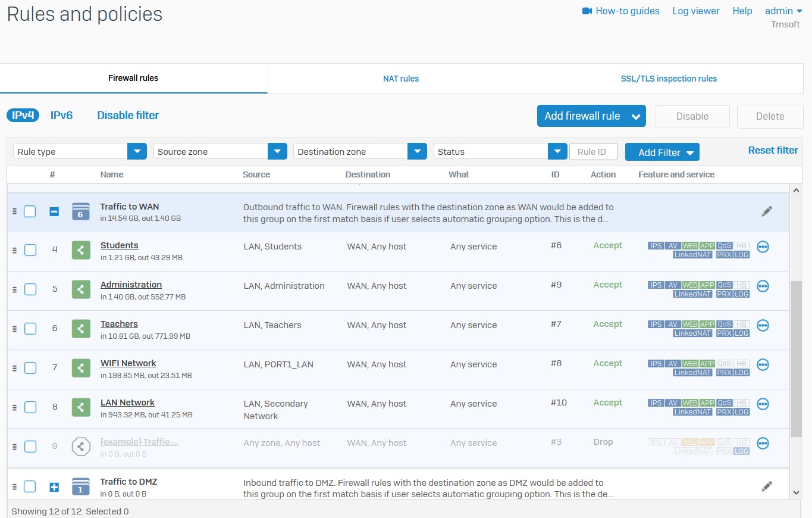Open the Add Filter dropdown
This screenshot has height=518, width=812.
pos(661,152)
